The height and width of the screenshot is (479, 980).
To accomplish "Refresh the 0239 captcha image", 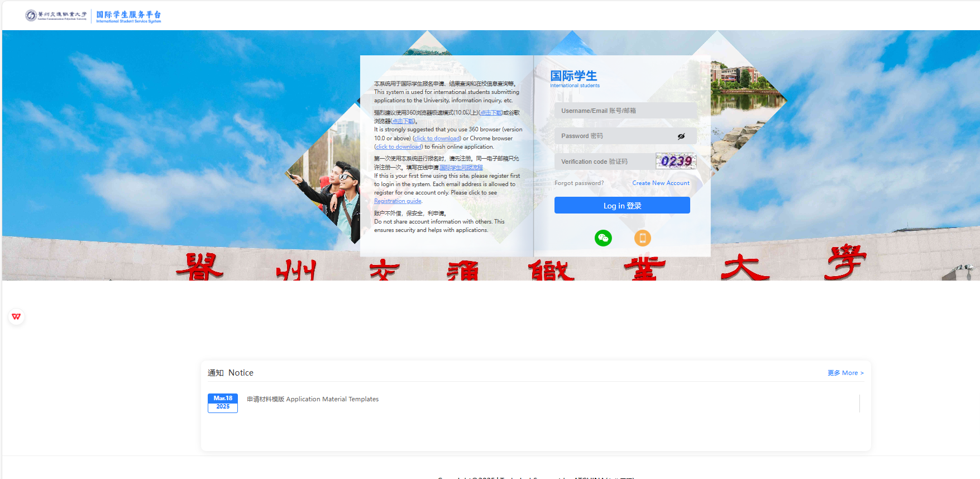I will [x=676, y=162].
